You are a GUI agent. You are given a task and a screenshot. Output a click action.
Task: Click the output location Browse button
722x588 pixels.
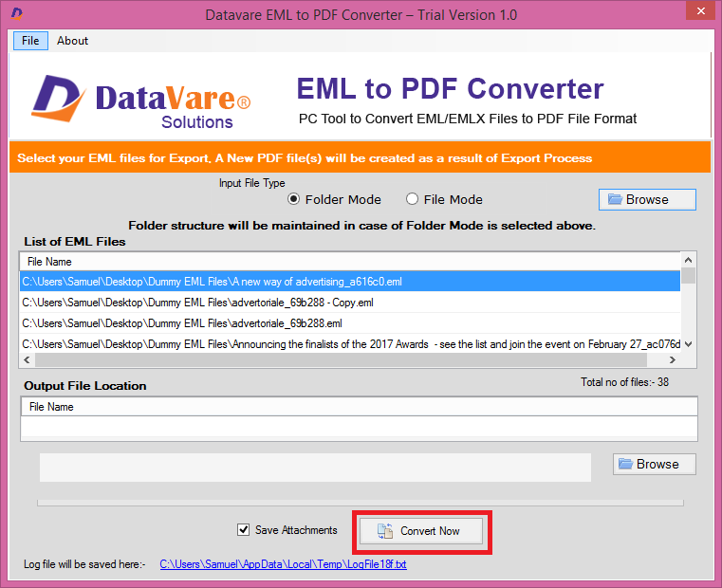click(x=655, y=464)
